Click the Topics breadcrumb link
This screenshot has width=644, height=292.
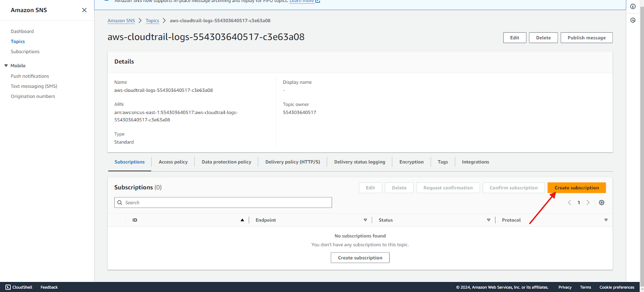pos(152,21)
